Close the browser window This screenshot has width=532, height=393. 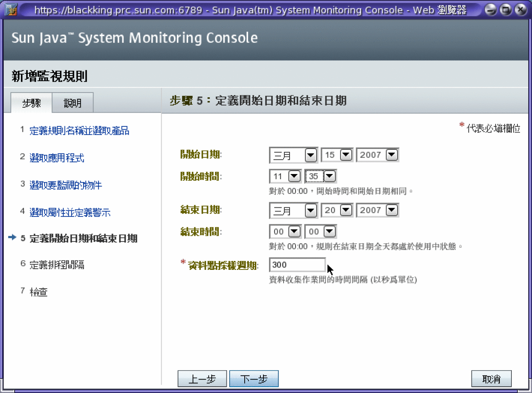pyautogui.click(x=520, y=10)
